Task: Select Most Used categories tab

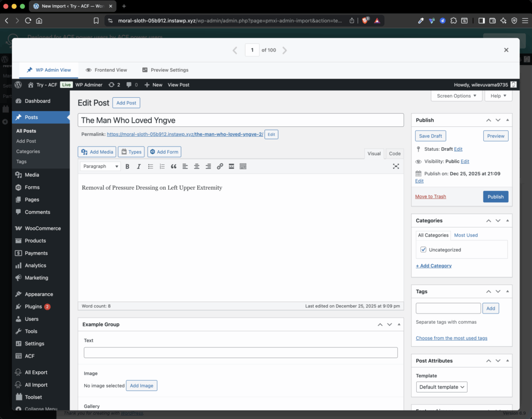Action: point(466,235)
